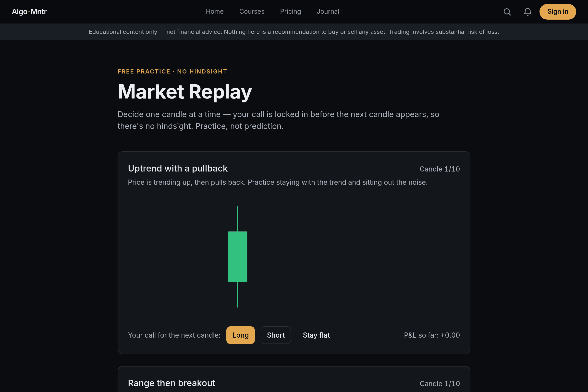588x392 pixels.
Task: Choose Short for the next candle
Action: coord(276,335)
